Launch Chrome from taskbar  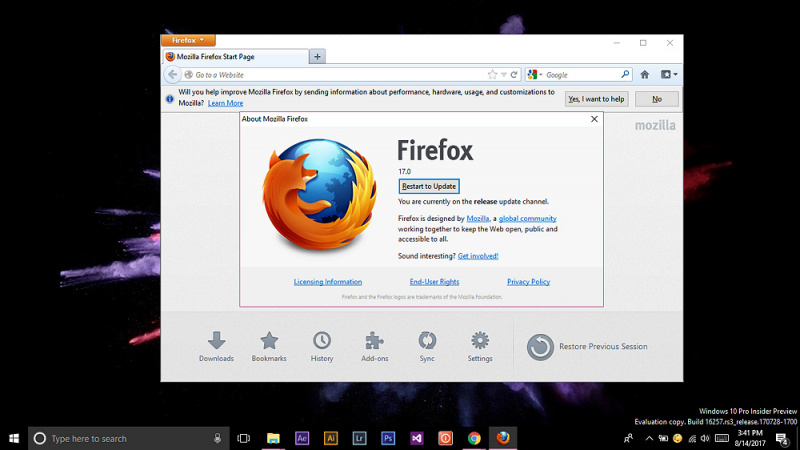coord(474,438)
